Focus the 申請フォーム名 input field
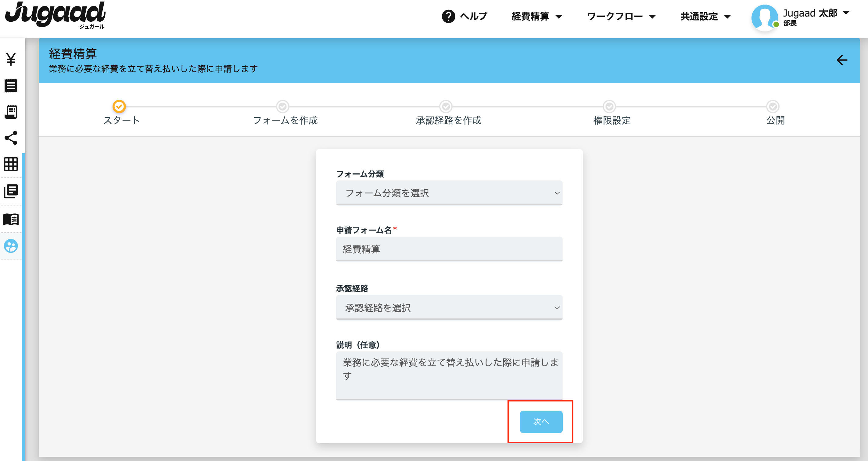868x461 pixels. click(x=449, y=249)
